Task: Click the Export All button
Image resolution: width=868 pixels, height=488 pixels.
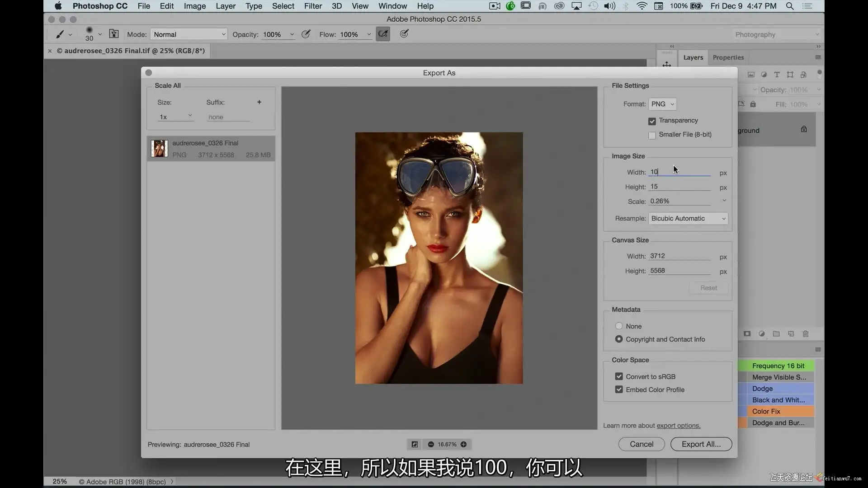Action: [701, 444]
